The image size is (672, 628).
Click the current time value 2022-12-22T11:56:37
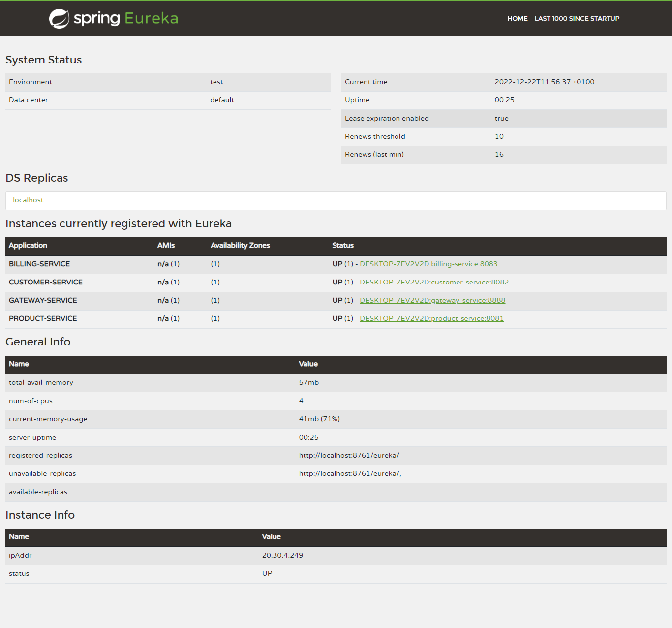(x=545, y=82)
